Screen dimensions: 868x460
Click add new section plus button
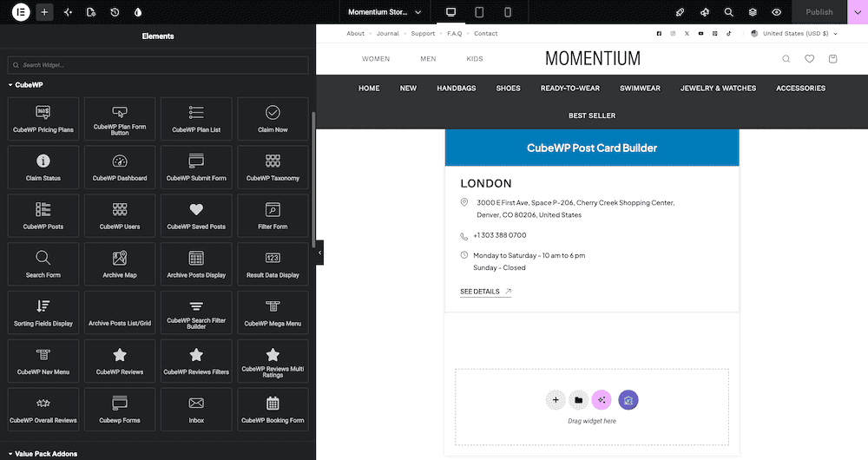tap(556, 400)
